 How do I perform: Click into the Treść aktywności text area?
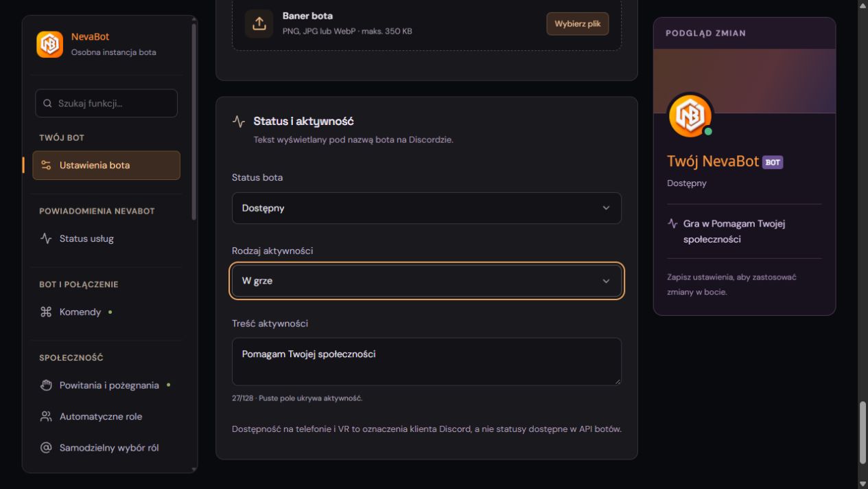pyautogui.click(x=427, y=361)
